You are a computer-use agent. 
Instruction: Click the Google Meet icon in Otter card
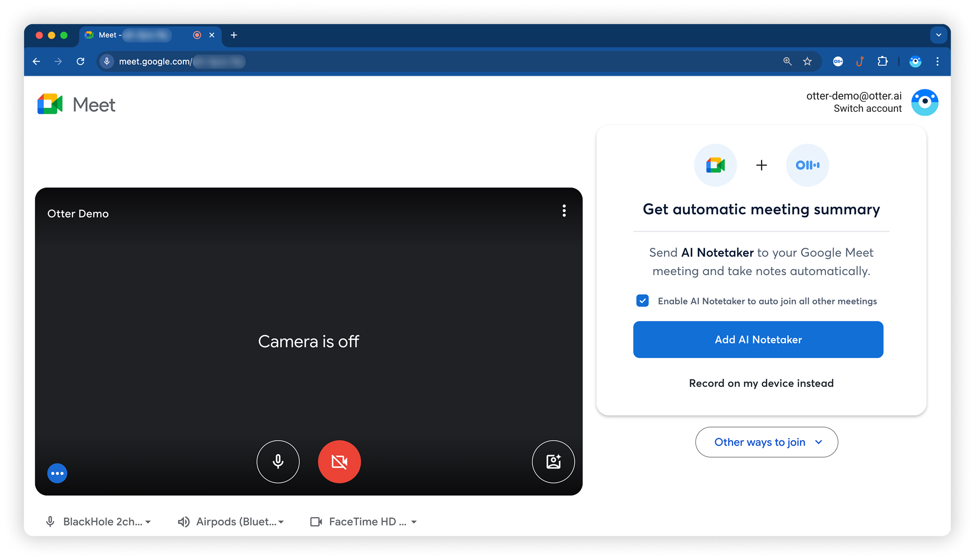(x=715, y=165)
